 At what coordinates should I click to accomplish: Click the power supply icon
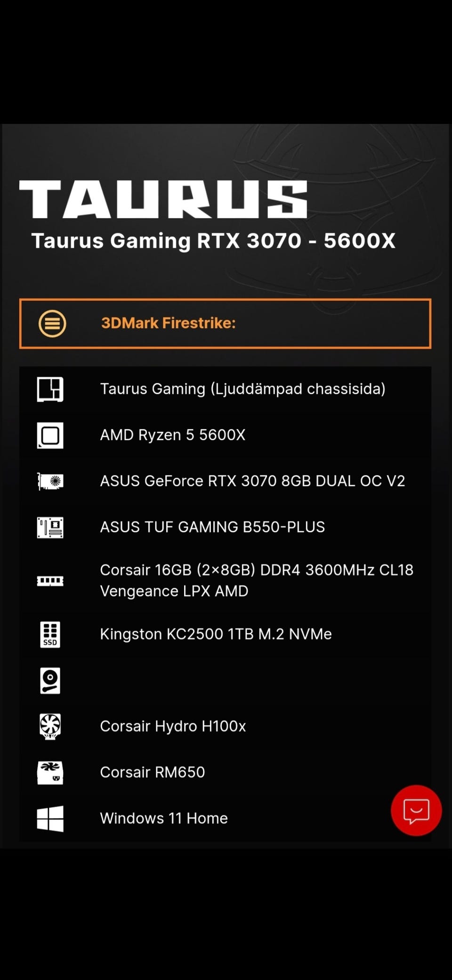pyautogui.click(x=50, y=773)
